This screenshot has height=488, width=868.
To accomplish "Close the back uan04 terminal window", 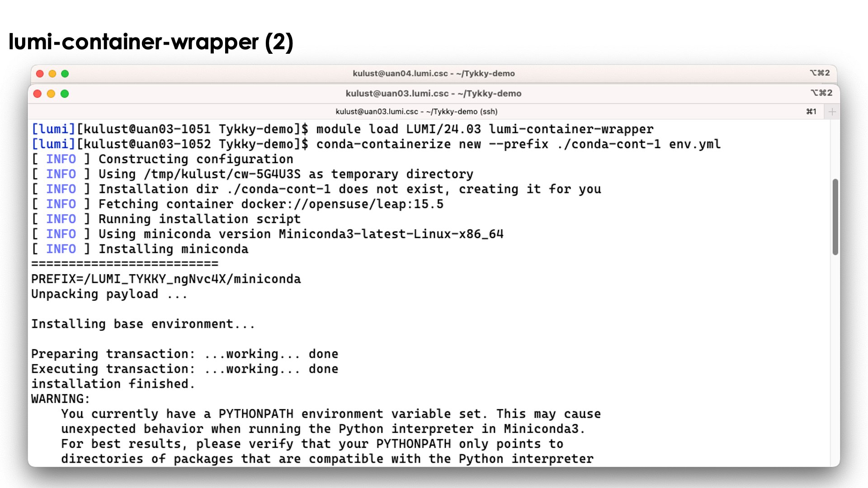I will click(x=40, y=74).
